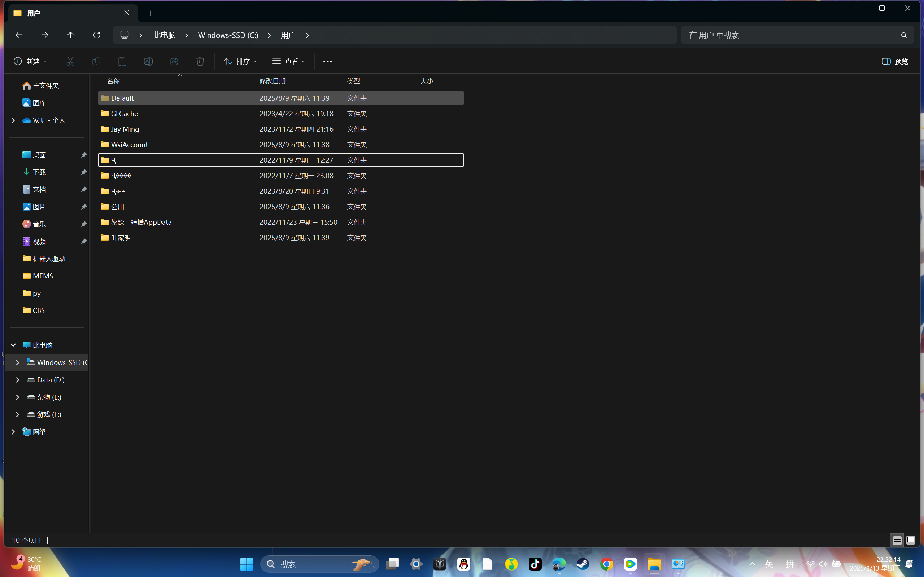Switch to large thumbnails view in status bar
Viewport: 924px width, 577px height.
coord(911,540)
